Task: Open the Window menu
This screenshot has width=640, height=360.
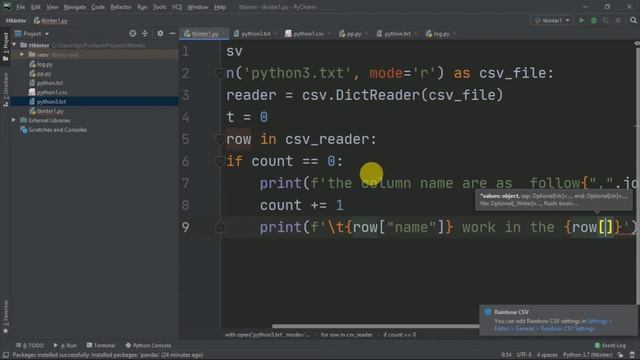Action: 198,7
